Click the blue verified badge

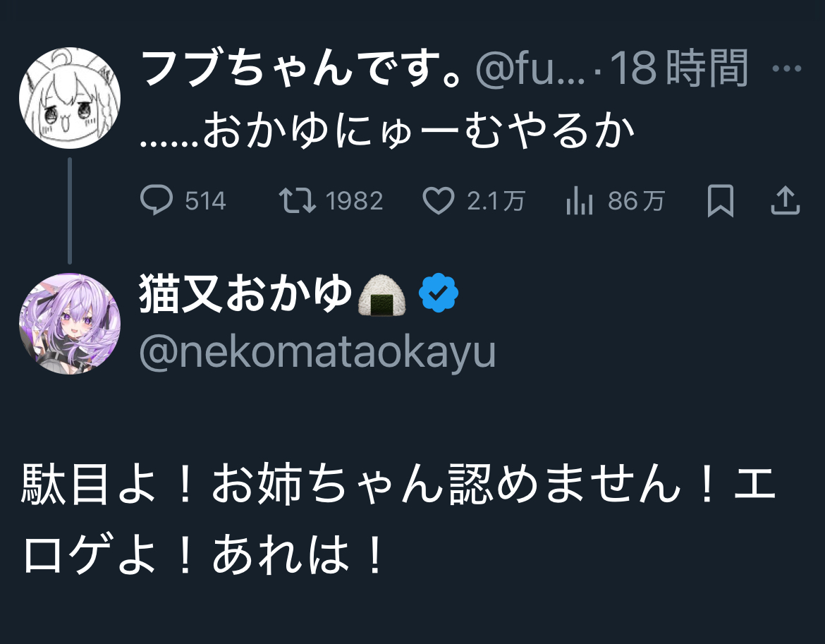pyautogui.click(x=439, y=294)
